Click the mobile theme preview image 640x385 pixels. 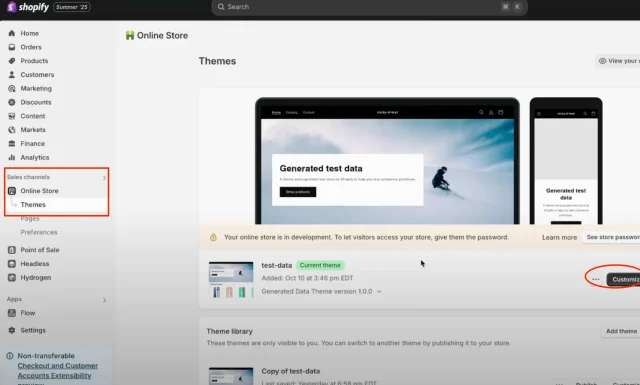[566, 161]
